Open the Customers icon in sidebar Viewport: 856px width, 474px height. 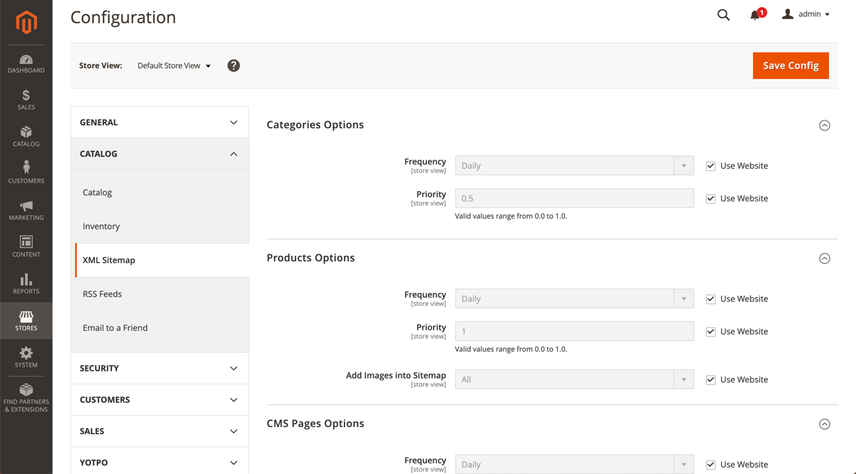tap(26, 172)
